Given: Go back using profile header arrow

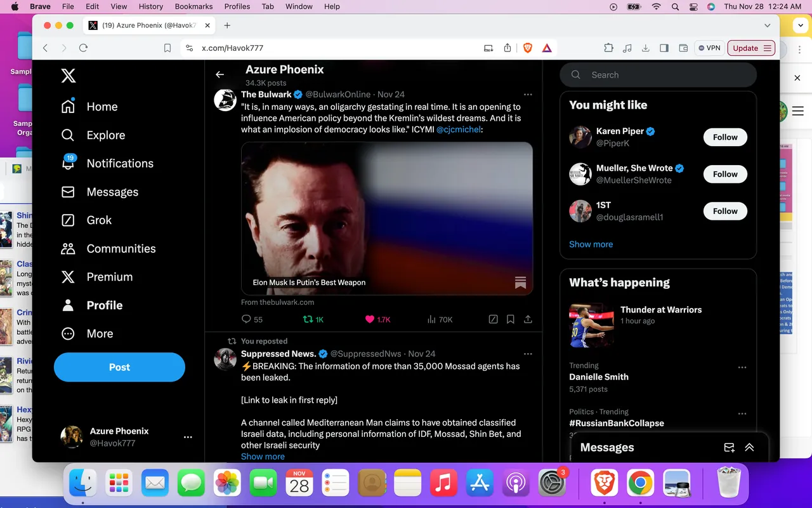Looking at the screenshot, I should (220, 75).
